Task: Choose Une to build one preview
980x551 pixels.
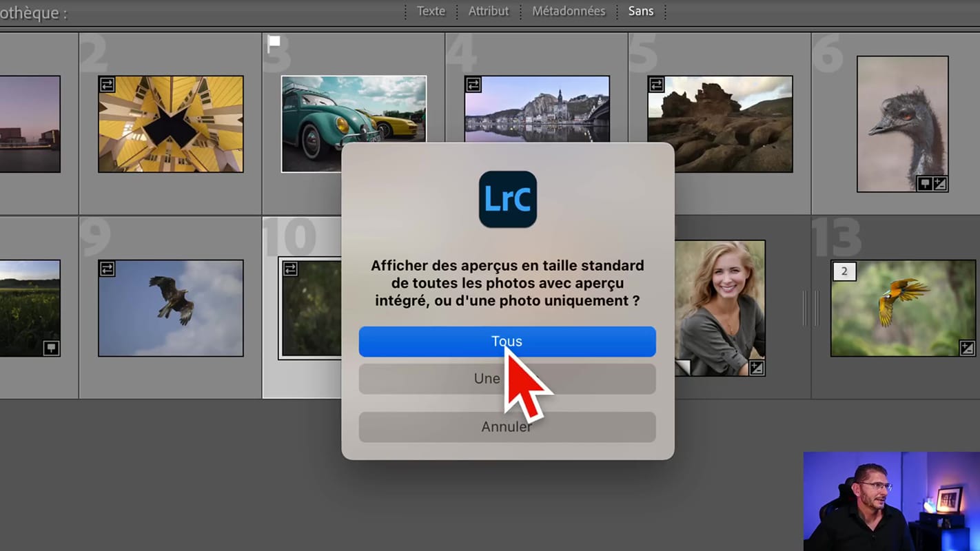Action: click(x=507, y=379)
